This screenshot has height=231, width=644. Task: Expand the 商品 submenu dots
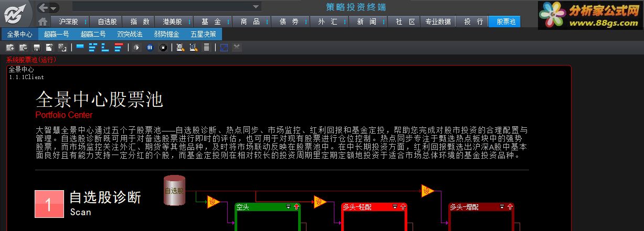click(267, 21)
